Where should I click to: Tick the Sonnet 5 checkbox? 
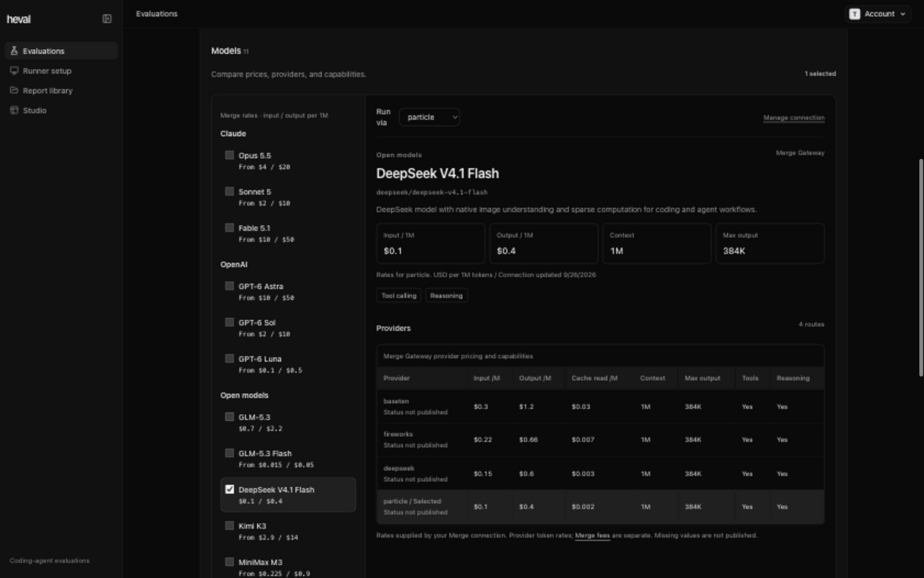pos(230,191)
